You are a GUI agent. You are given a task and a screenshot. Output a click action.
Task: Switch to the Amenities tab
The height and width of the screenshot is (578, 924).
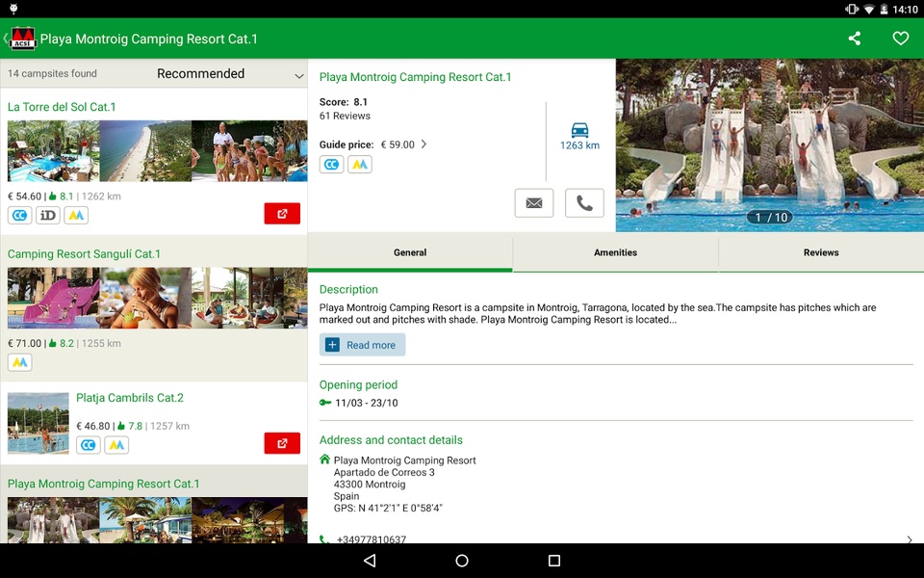[x=615, y=252]
